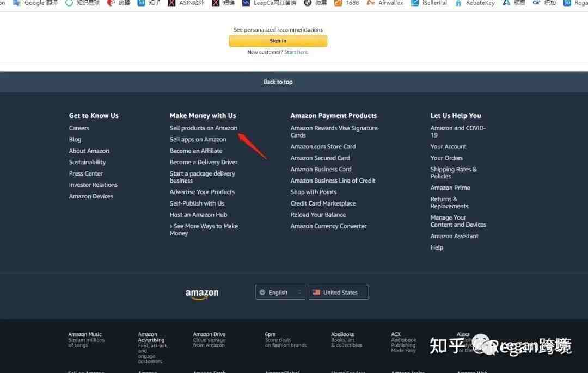Click Reload Your Balance
This screenshot has height=373, width=588.
tap(318, 215)
